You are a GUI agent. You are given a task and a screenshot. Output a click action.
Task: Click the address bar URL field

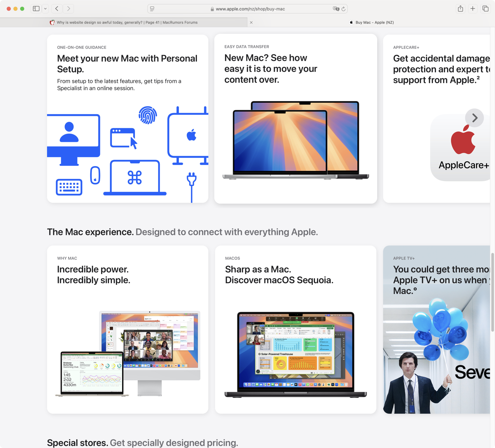point(250,9)
